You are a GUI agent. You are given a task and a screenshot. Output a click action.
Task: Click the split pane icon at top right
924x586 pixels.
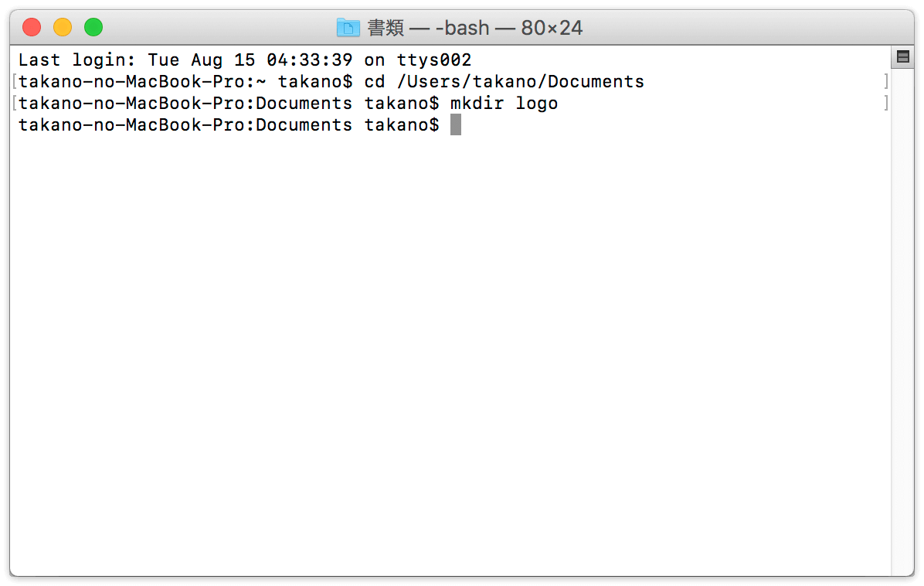(x=903, y=56)
